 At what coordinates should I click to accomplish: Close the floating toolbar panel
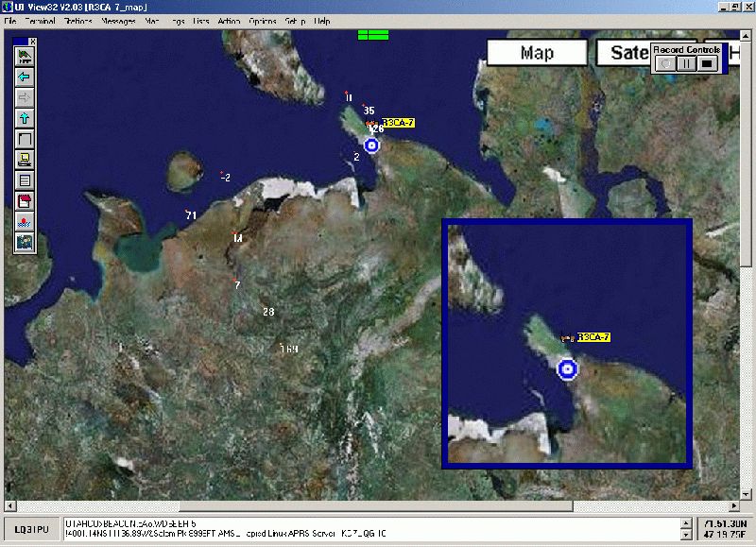32,42
